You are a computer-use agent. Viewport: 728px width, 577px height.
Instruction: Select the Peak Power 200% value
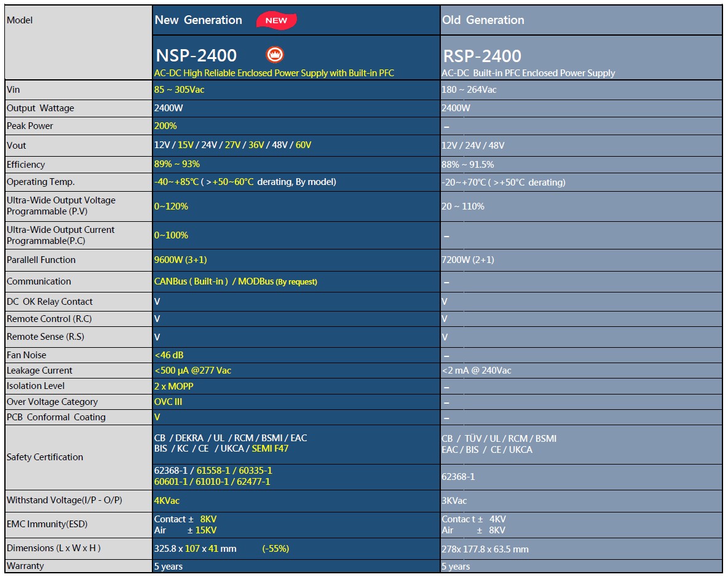tap(165, 126)
